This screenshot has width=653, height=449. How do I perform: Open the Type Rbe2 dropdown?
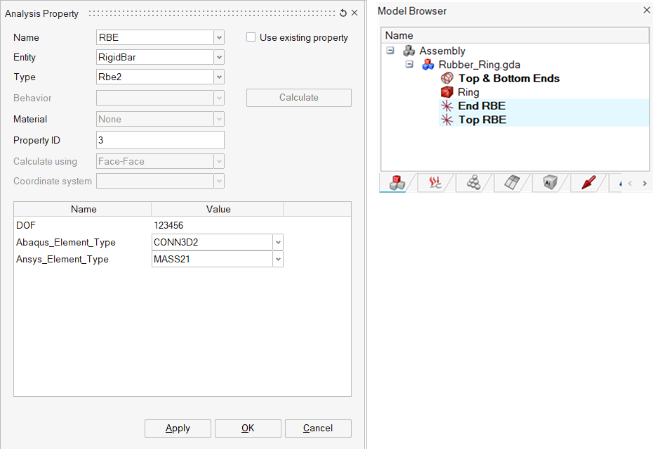tap(218, 77)
